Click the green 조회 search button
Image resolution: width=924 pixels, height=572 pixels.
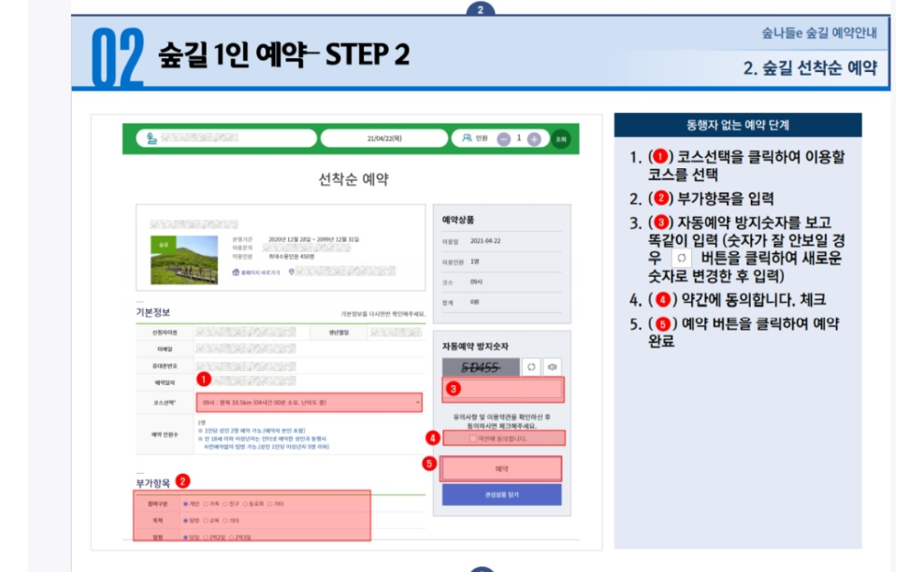[560, 139]
